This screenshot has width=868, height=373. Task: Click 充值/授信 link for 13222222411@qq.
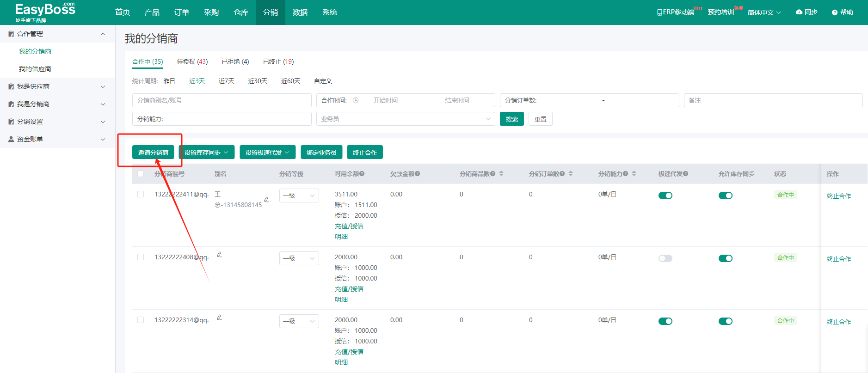(x=349, y=226)
